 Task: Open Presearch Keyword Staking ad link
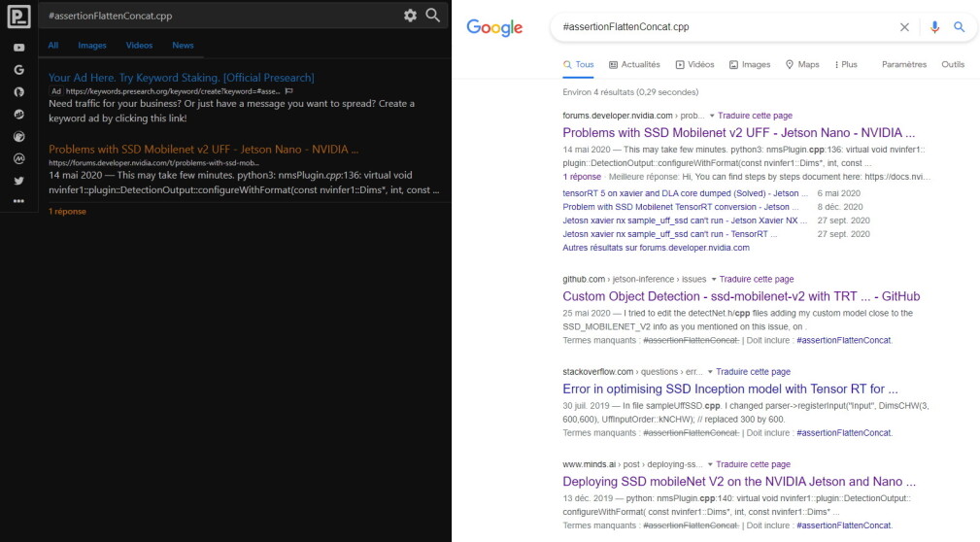tap(182, 78)
